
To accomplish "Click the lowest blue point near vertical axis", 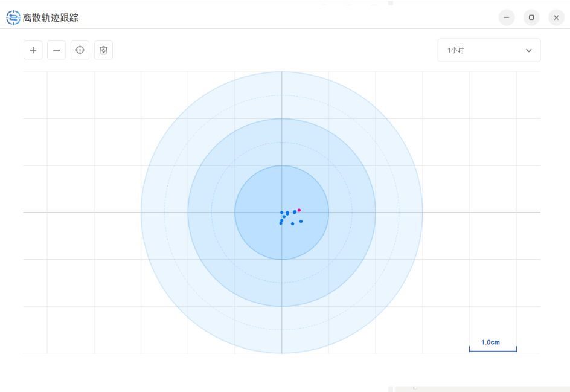I will pyautogui.click(x=281, y=223).
